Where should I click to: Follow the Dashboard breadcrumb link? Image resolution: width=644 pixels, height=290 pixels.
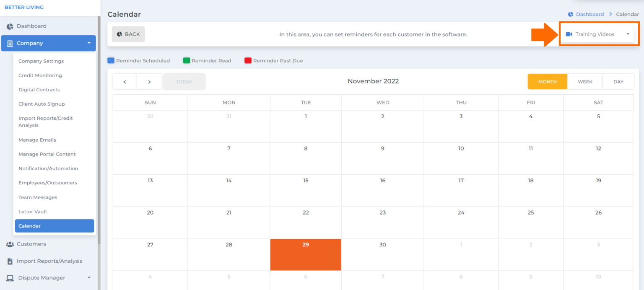tap(590, 14)
